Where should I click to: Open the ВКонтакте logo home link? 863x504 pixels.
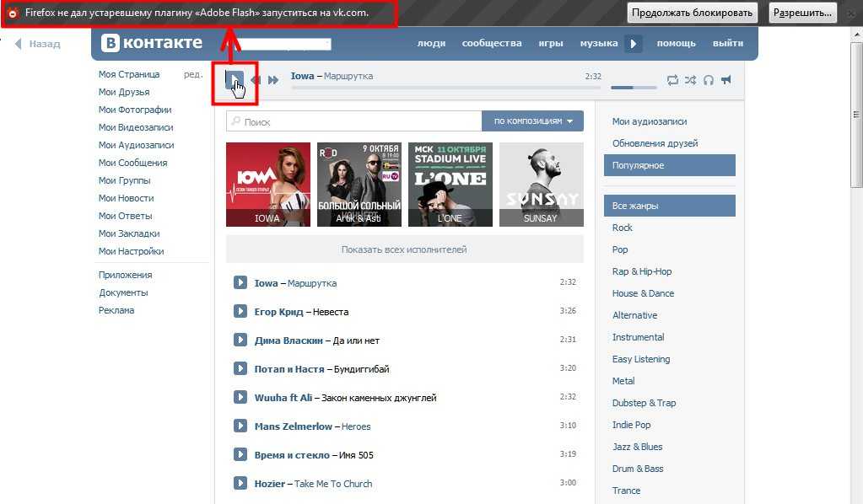[x=152, y=43]
